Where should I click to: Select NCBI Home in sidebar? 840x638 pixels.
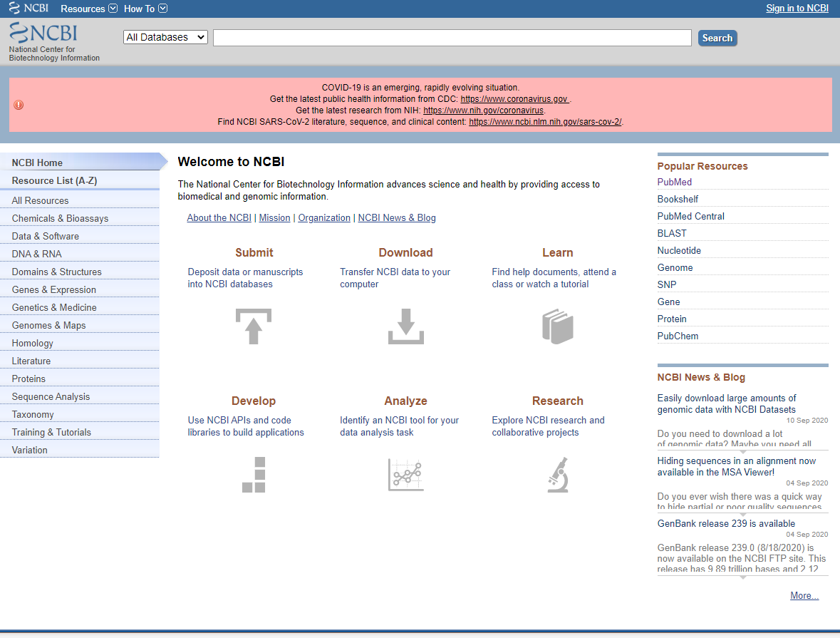(x=81, y=162)
